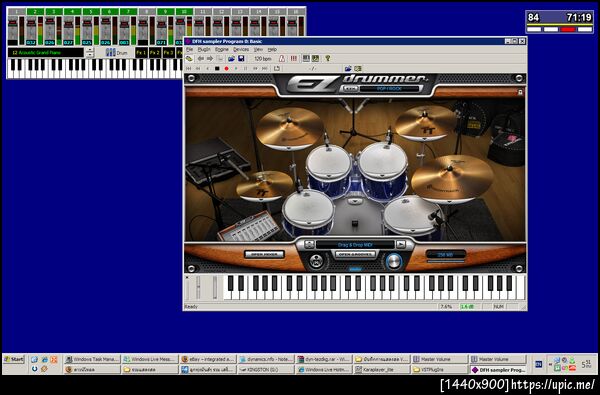Click the plugin chain icon at toolbar start

[x=189, y=59]
